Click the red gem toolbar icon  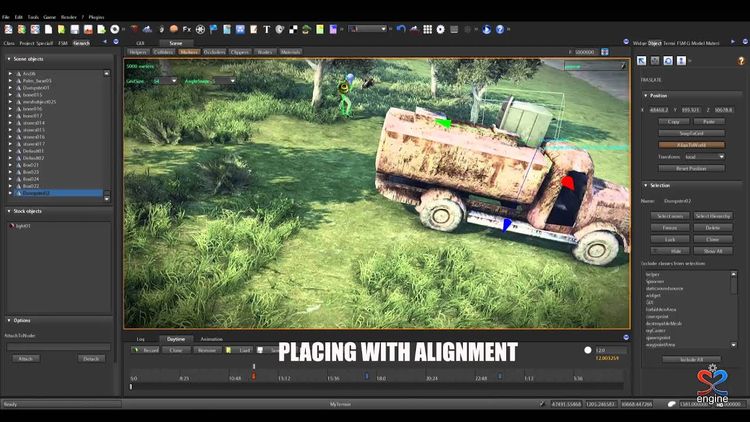pos(134,29)
